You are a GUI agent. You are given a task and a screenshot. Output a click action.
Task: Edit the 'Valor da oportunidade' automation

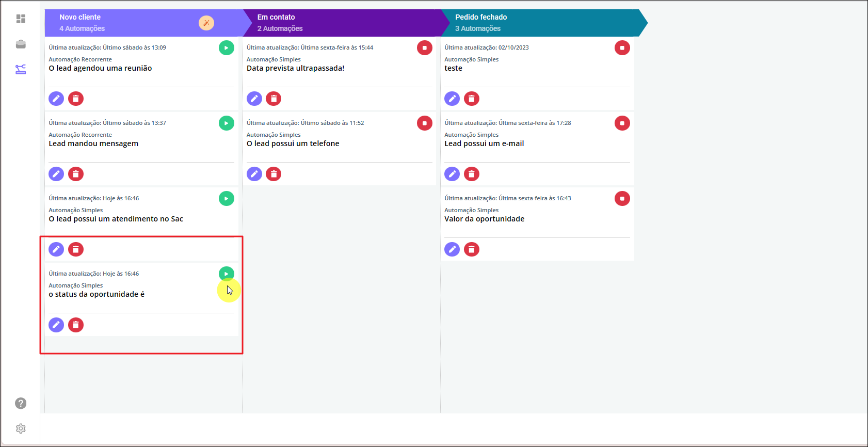point(452,249)
